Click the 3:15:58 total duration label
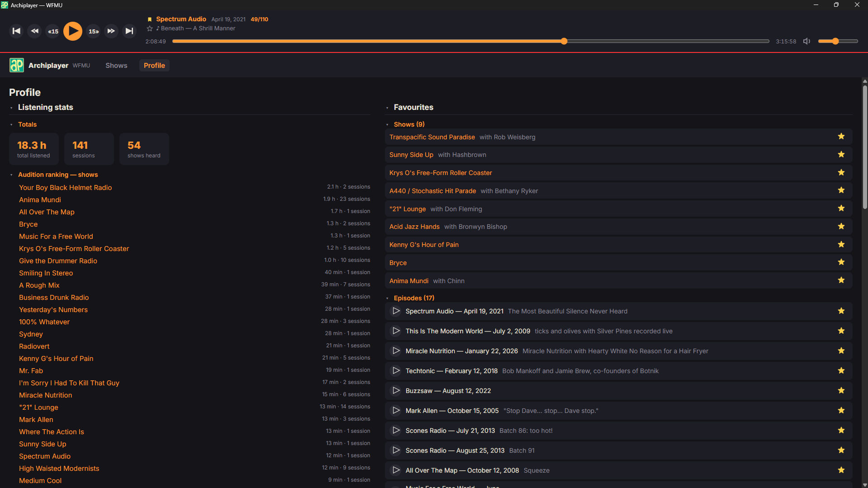868x488 pixels. 786,41
